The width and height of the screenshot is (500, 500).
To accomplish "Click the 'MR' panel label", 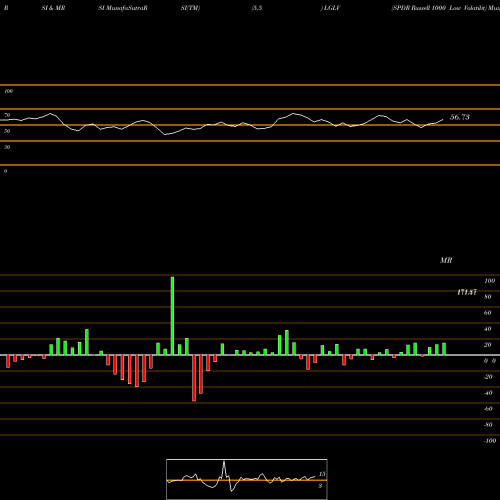I will (446, 260).
